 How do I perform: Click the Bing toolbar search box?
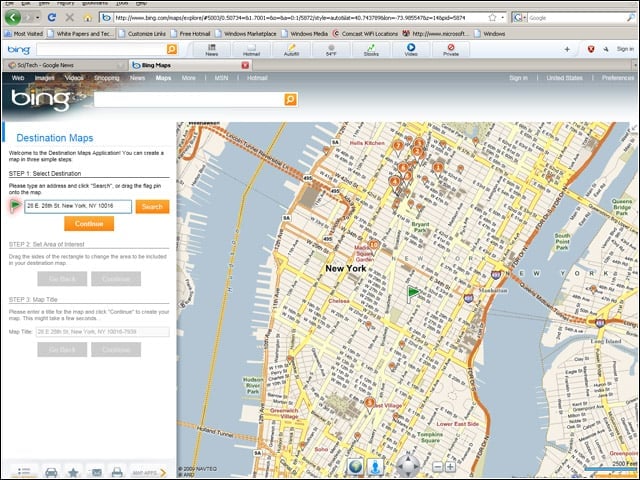[101, 49]
